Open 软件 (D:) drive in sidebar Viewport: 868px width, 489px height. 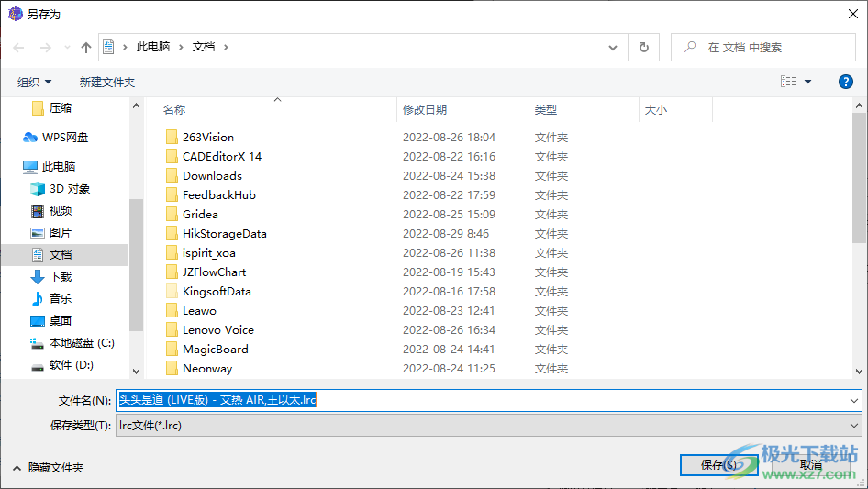62,365
